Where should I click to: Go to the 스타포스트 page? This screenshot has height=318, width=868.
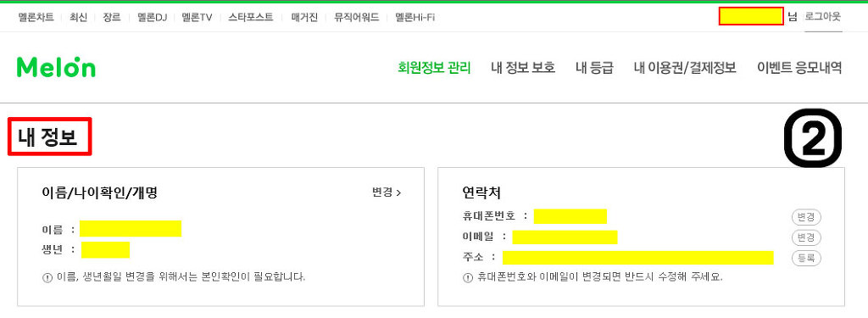251,17
